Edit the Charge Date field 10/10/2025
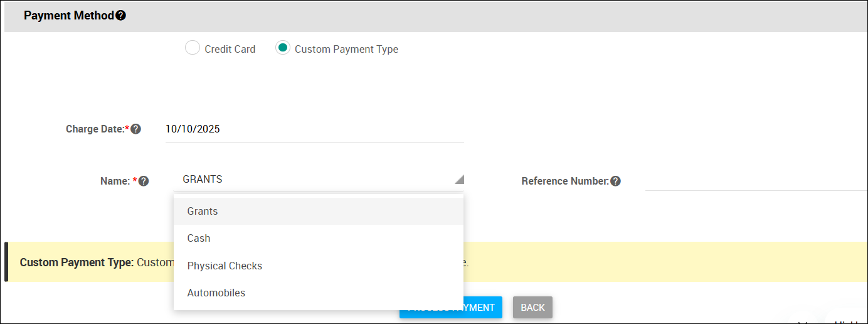Screen dimensions: 868x324 coord(315,129)
